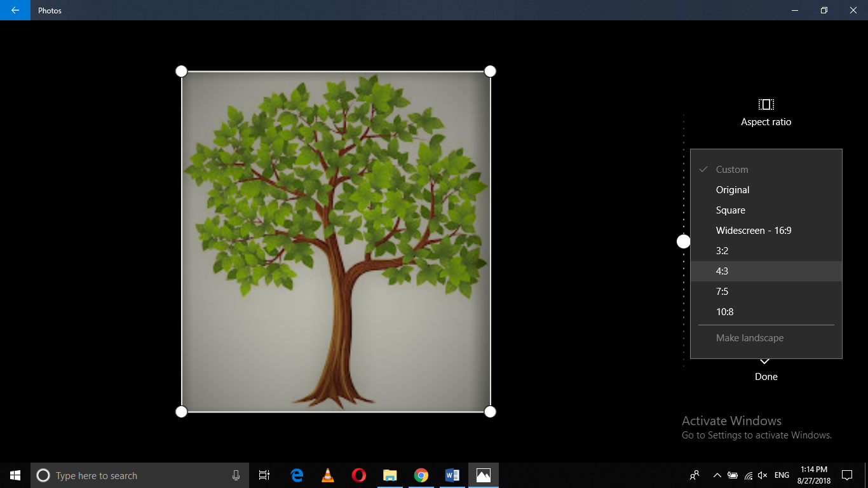The width and height of the screenshot is (868, 488).
Task: Open Opera browser from the taskbar
Action: click(358, 475)
